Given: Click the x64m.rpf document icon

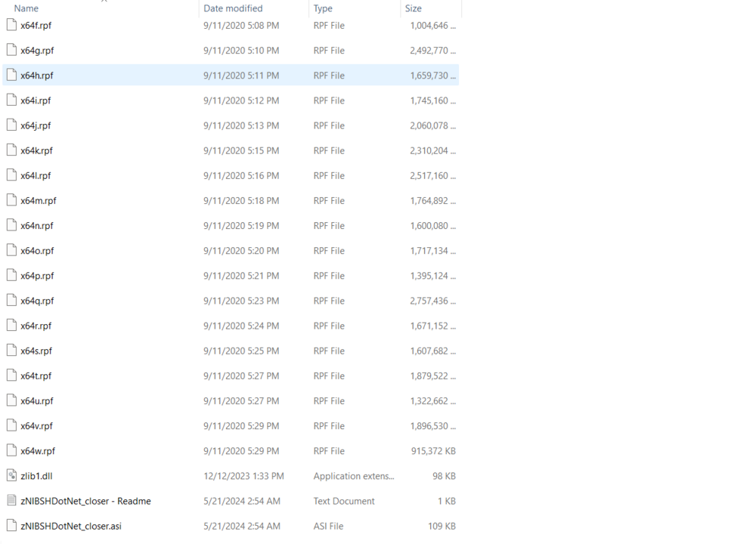Looking at the screenshot, I should pos(11,200).
